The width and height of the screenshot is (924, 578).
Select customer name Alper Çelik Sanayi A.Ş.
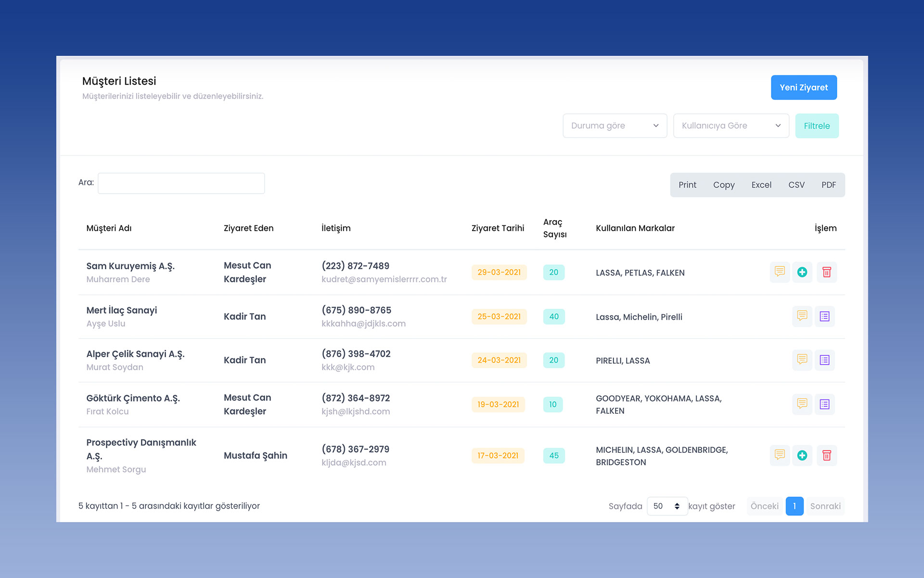[135, 354]
